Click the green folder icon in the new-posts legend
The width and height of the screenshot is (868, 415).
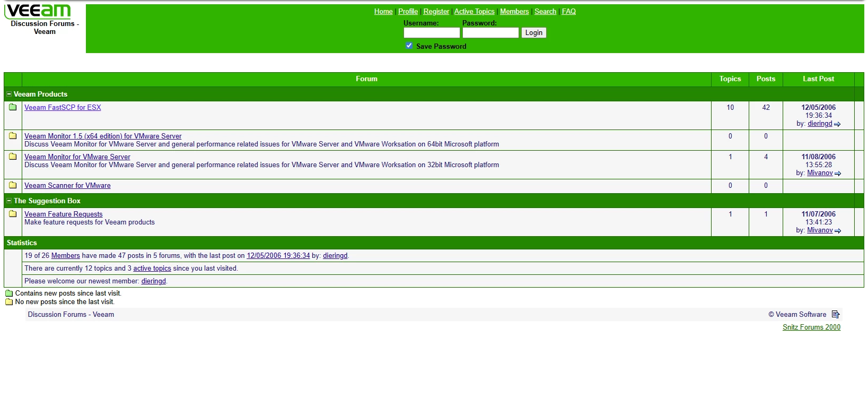coord(9,293)
